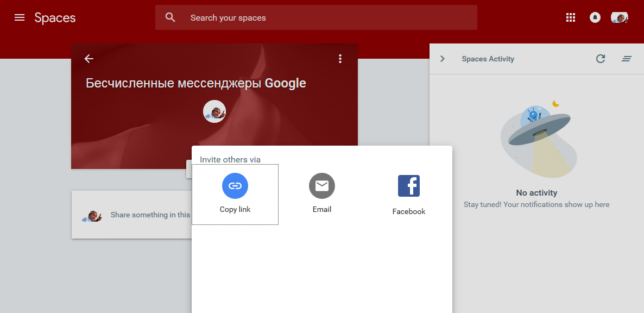
Task: Click the Facebook share icon
Action: pos(408,185)
